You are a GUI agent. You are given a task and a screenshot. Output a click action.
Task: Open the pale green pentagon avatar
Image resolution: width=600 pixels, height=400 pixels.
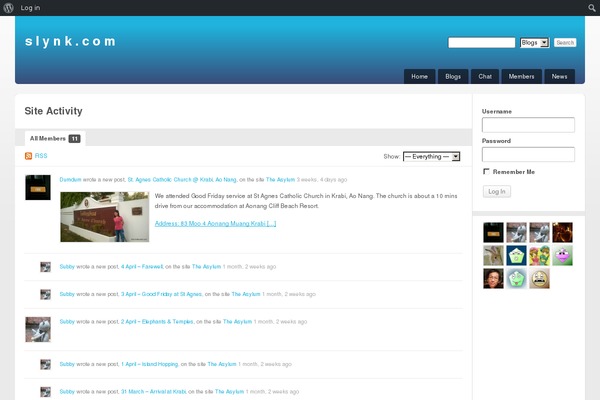click(x=517, y=278)
